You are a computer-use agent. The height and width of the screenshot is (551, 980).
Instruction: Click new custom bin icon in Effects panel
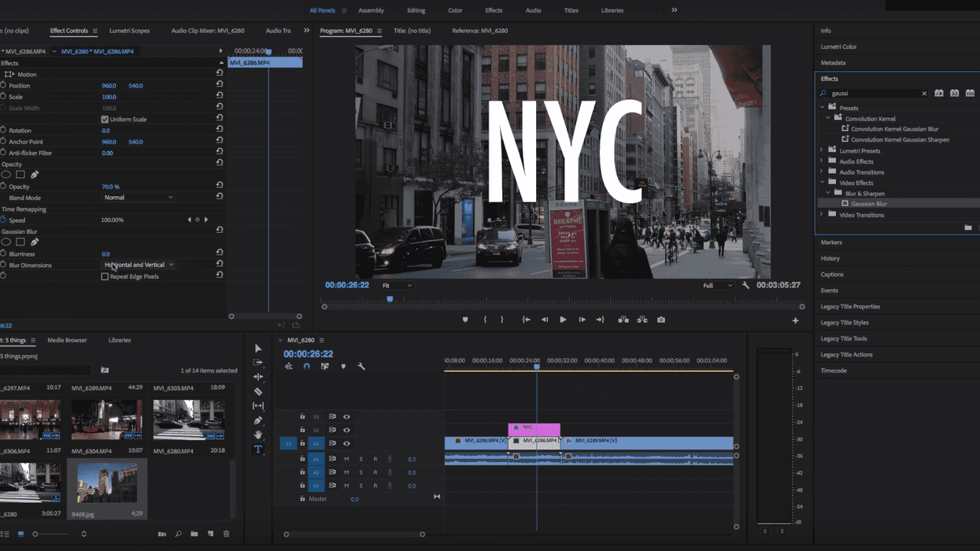click(x=968, y=227)
